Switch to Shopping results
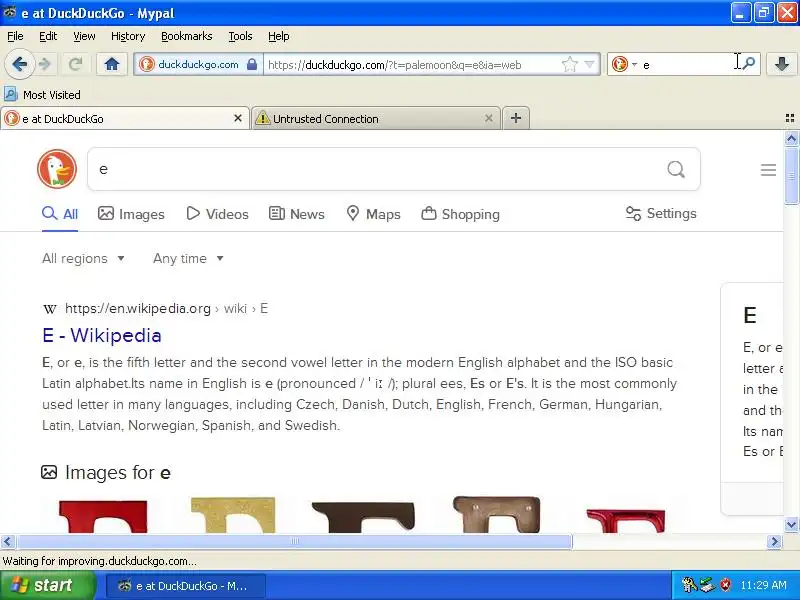Screen dimensions: 800x600 pos(460,214)
